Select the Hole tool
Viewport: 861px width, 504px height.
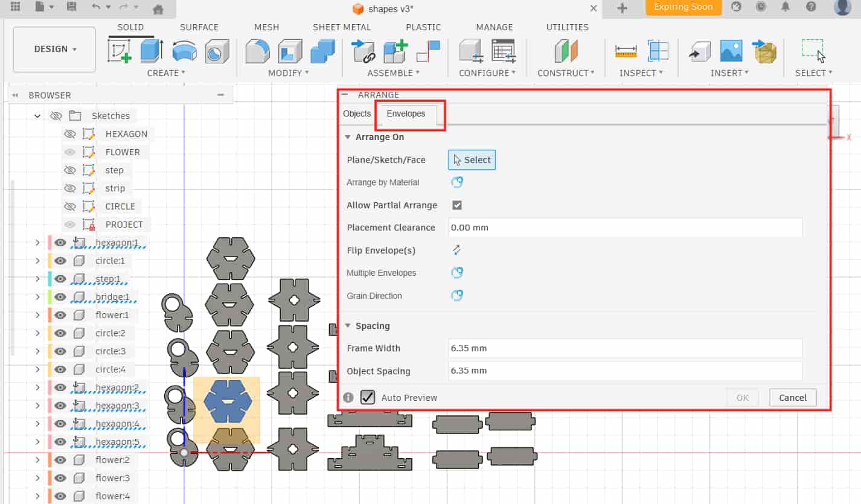pyautogui.click(x=217, y=51)
